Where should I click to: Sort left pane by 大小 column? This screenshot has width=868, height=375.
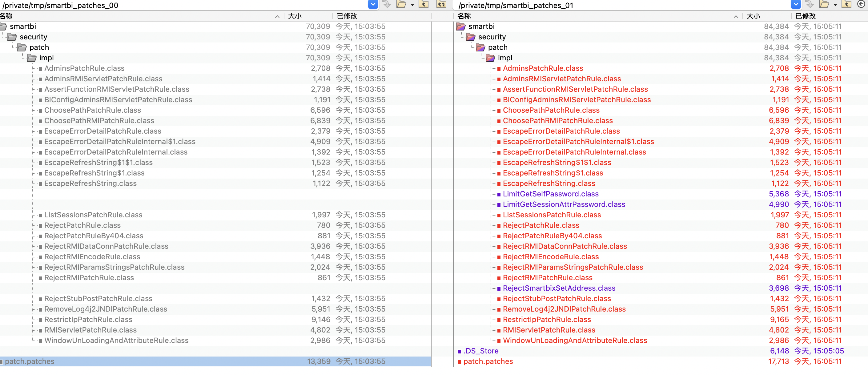click(x=308, y=16)
